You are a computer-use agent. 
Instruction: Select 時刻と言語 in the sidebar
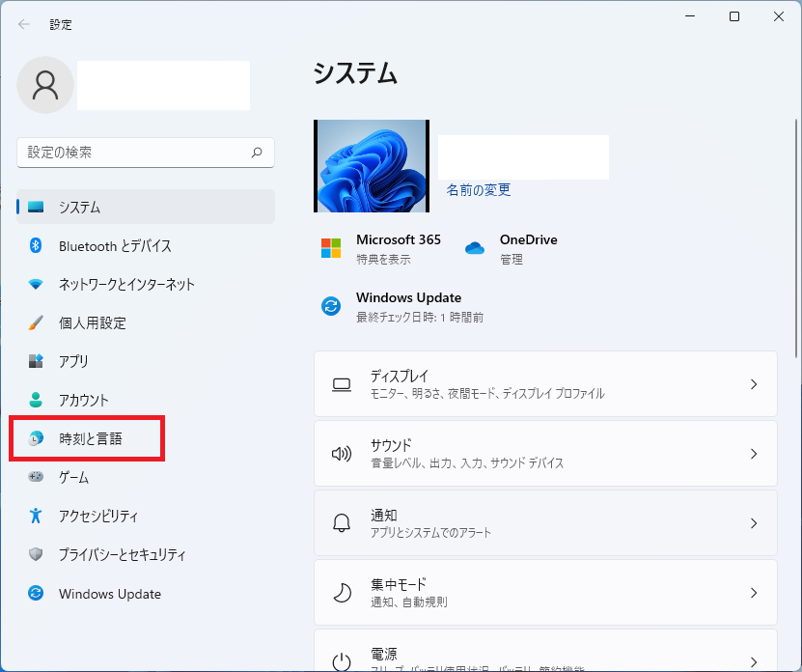pyautogui.click(x=90, y=439)
